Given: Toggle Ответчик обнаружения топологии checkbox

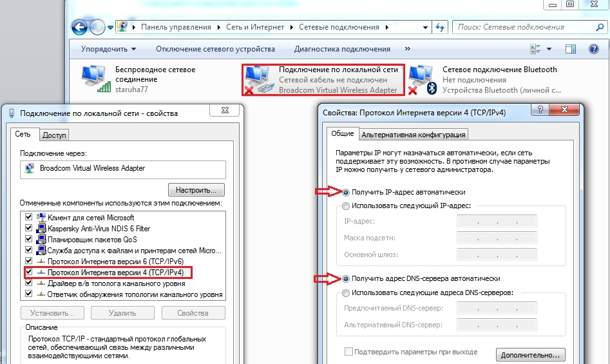Looking at the screenshot, I should [x=28, y=294].
